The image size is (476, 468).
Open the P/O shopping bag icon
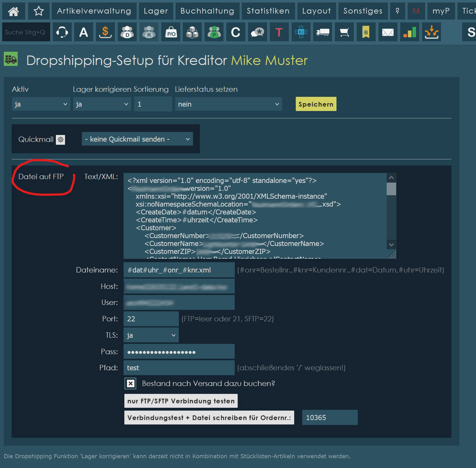(171, 32)
